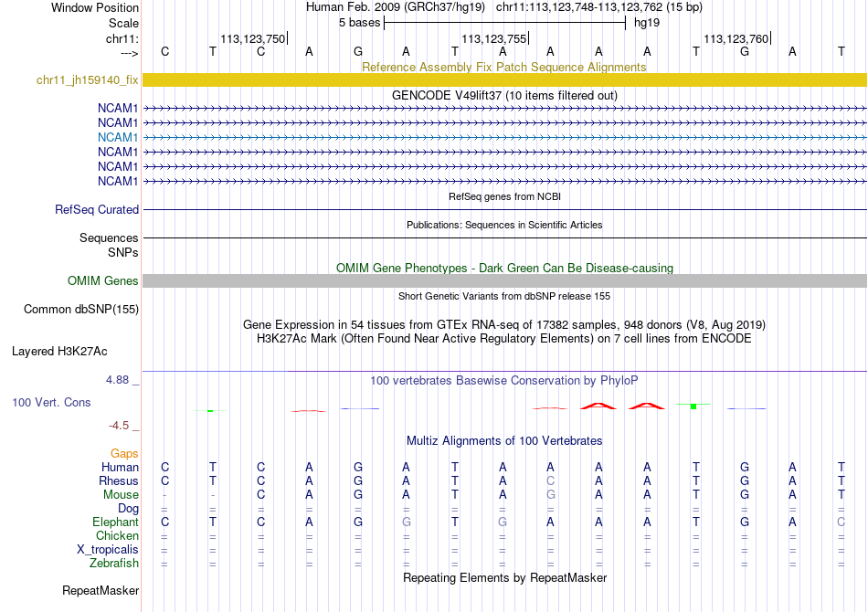Select the Dog alignment row label
Image resolution: width=868 pixels, height=612 pixels.
[x=128, y=509]
